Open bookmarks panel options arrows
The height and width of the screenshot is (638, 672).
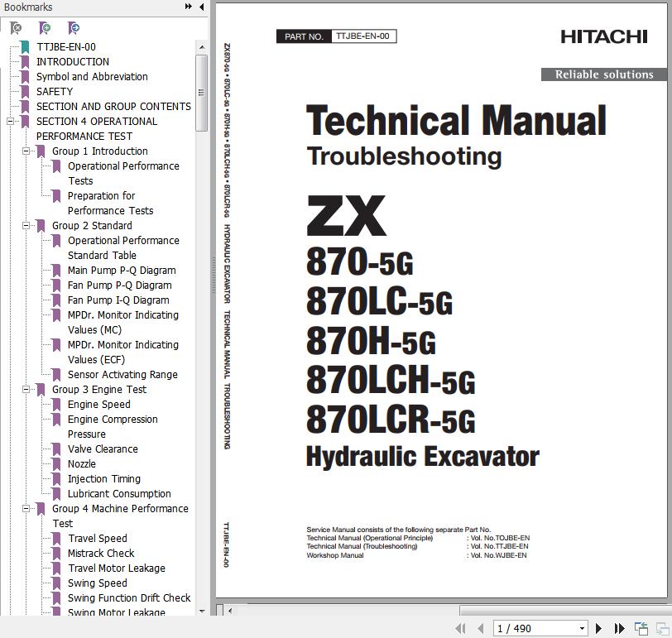point(188,7)
